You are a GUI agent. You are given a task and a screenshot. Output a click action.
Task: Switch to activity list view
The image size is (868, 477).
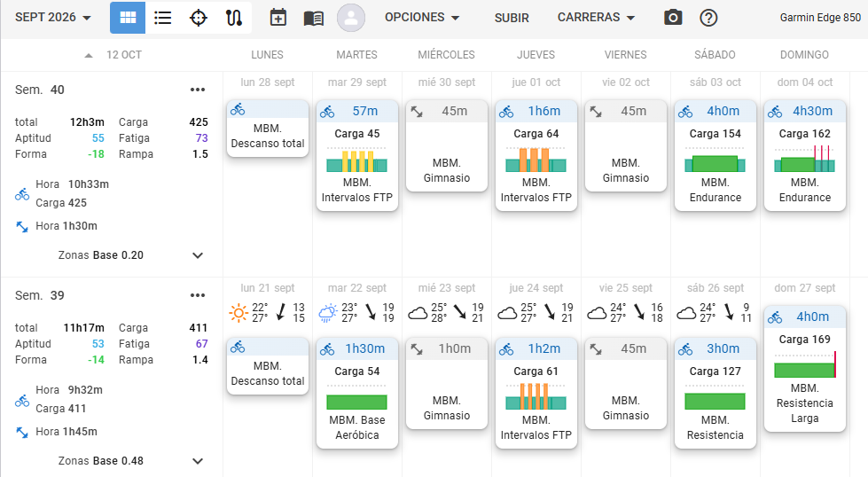[163, 18]
